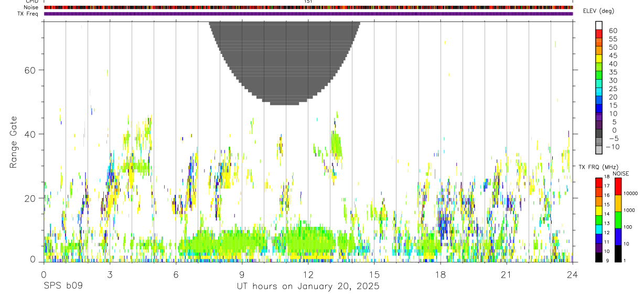Click the white top band of ELEV colorbar
The width and height of the screenshot is (644, 297).
(599, 25)
